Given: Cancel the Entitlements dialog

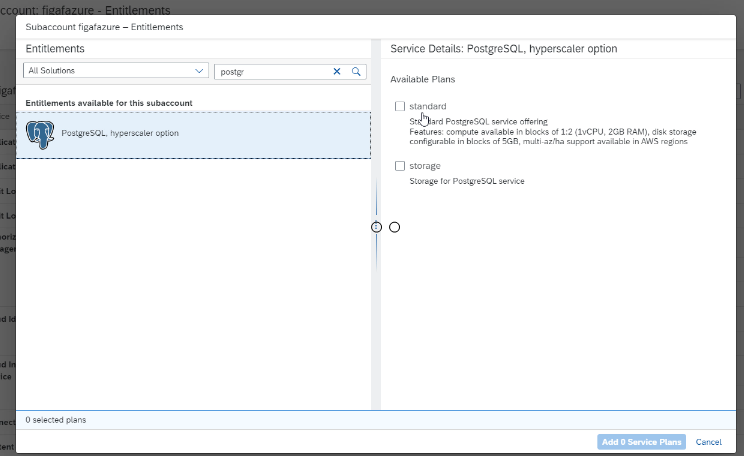Looking at the screenshot, I should 708,442.
